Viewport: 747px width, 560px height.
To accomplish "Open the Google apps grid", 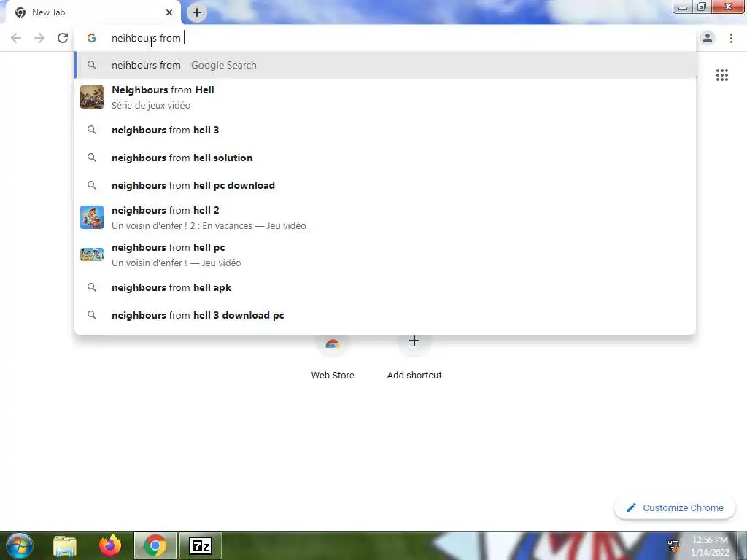I will tap(721, 75).
